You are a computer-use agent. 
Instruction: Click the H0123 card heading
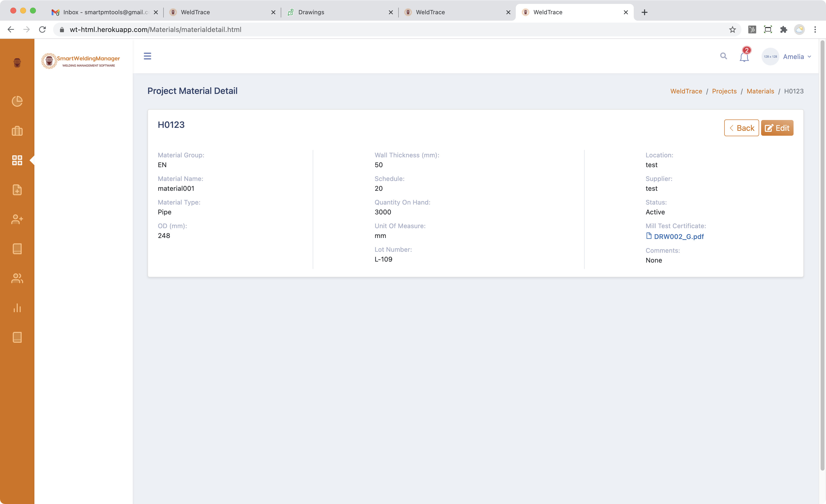tap(171, 125)
